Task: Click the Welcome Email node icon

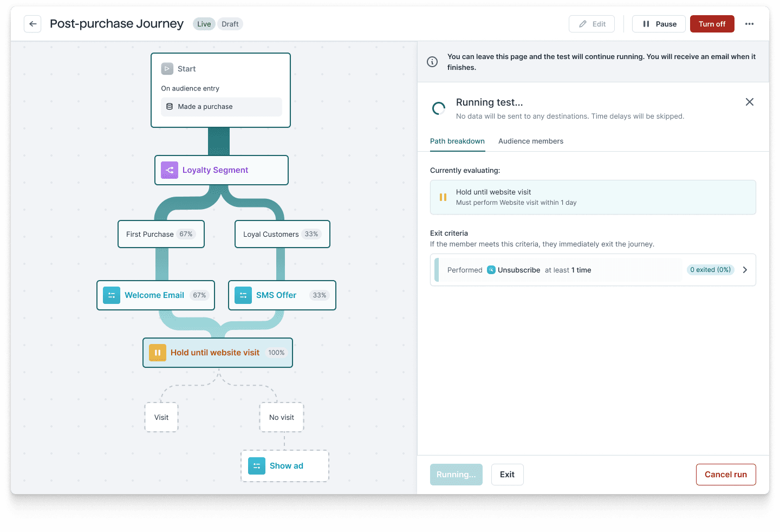Action: pos(112,295)
